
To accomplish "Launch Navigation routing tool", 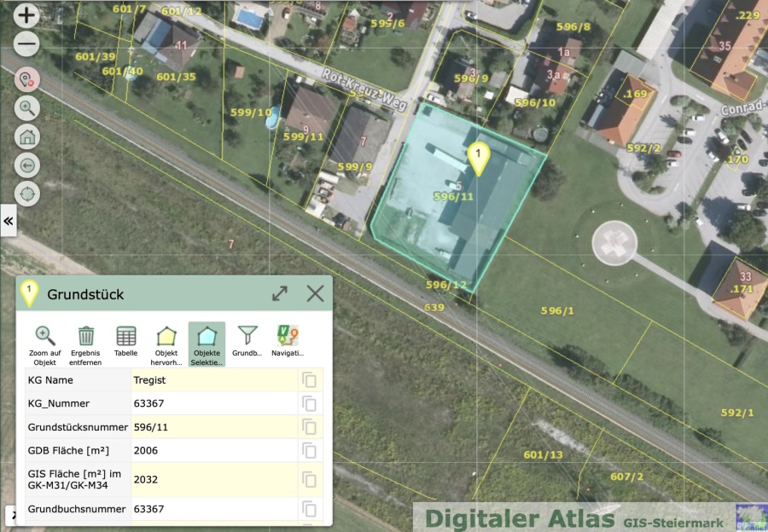I will 288,343.
